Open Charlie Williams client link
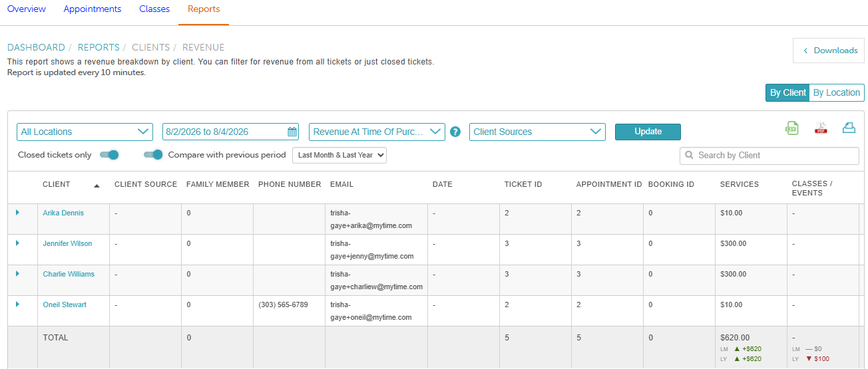 tap(69, 274)
